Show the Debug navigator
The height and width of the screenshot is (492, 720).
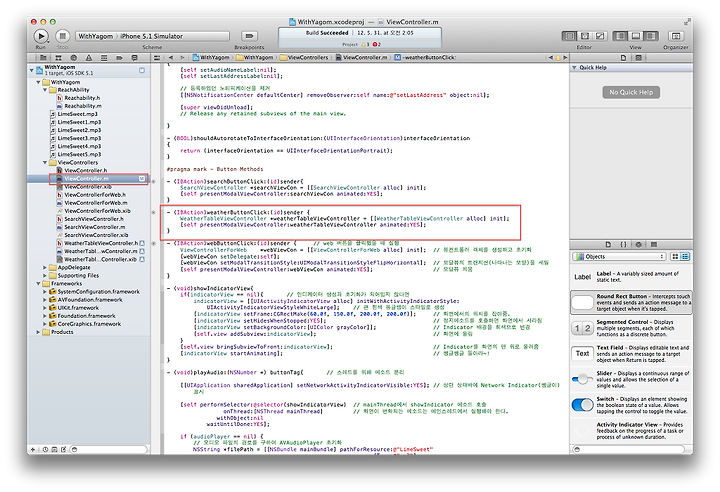104,58
